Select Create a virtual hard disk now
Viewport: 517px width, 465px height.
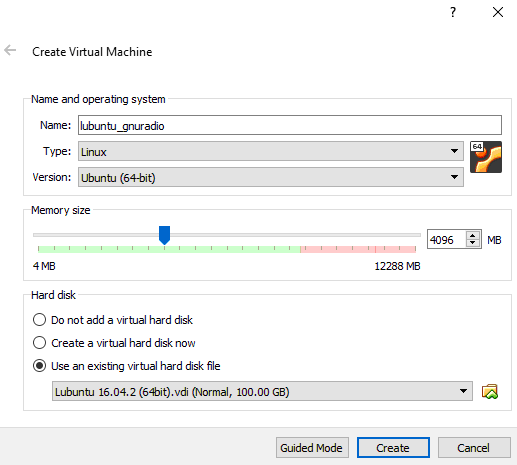point(114,343)
